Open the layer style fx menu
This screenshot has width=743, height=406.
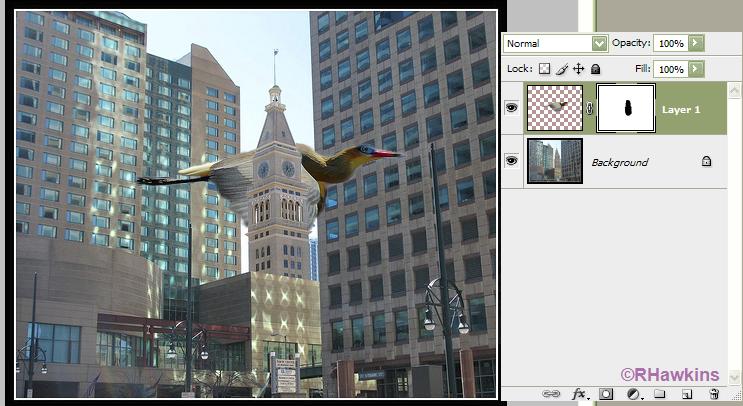pos(579,394)
